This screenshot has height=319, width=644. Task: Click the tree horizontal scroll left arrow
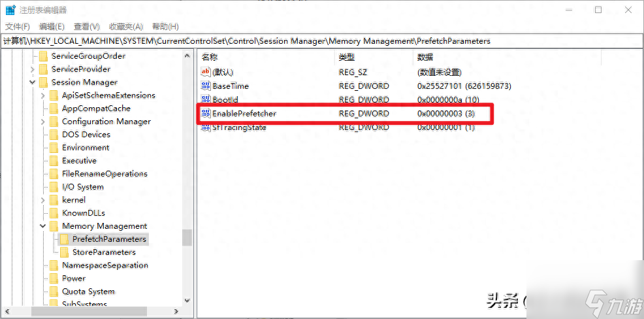[x=7, y=311]
